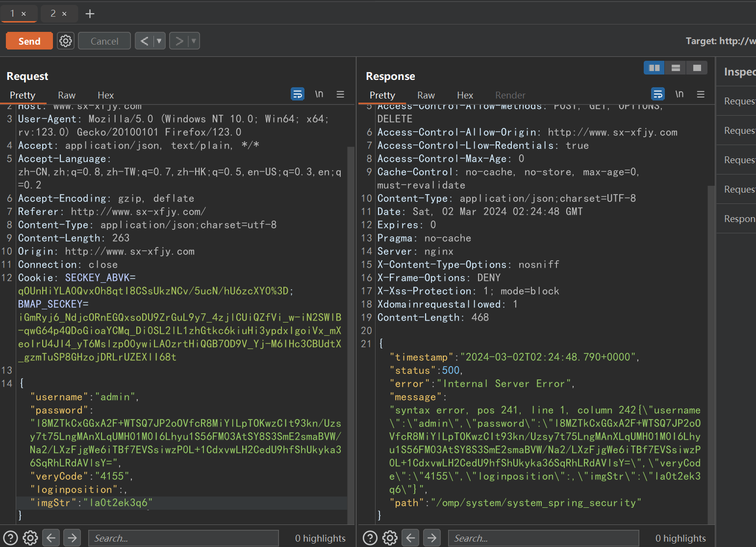This screenshot has width=756, height=547.
Task: Send the repeater request
Action: coord(29,41)
